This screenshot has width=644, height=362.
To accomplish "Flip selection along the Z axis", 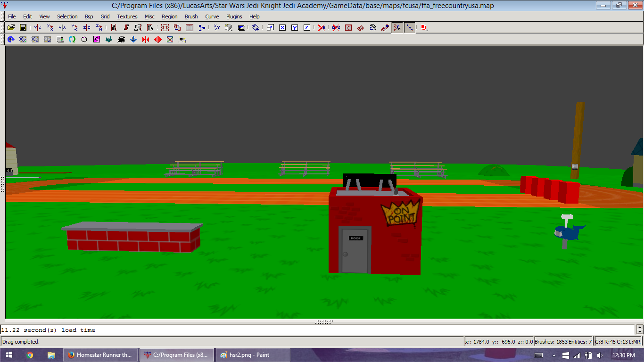I will tap(86, 28).
